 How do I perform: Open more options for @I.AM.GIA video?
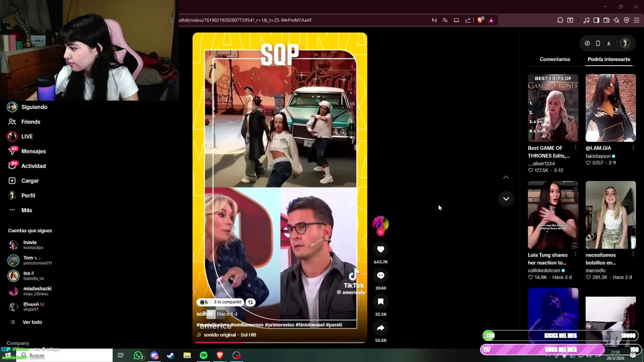tap(633, 148)
